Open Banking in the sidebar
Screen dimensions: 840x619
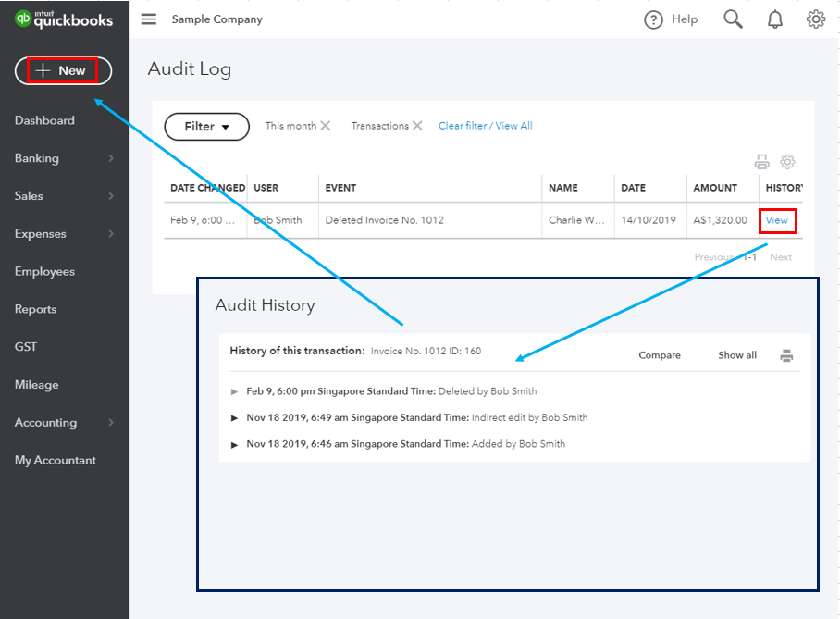coord(37,158)
